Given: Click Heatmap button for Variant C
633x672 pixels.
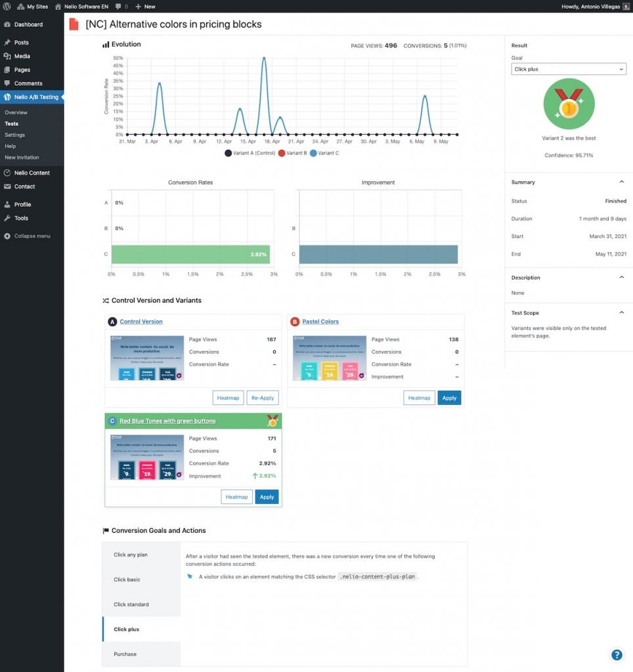Looking at the screenshot, I should click(x=237, y=497).
